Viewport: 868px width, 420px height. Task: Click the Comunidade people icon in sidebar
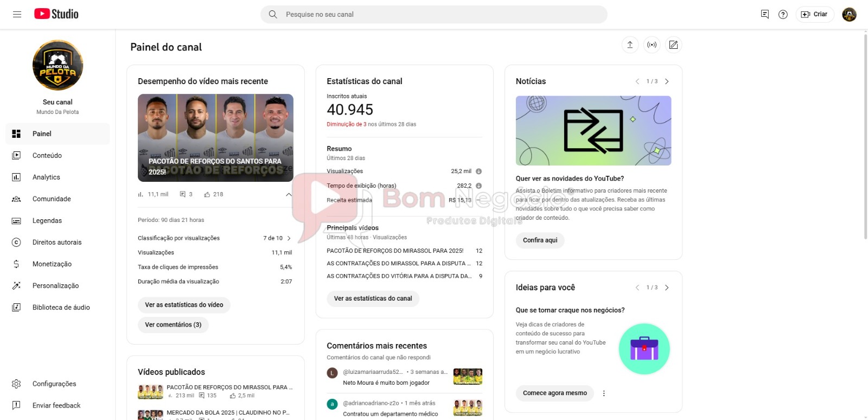pos(16,199)
